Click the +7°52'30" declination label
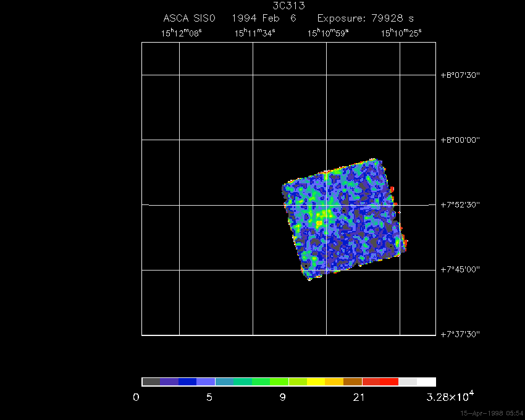The image size is (525, 420). click(460, 204)
